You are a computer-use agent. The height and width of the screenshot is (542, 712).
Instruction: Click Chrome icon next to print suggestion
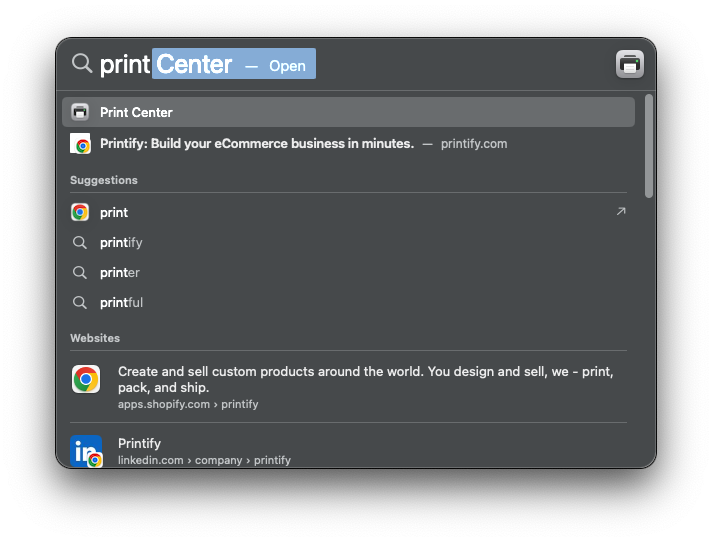(x=80, y=212)
